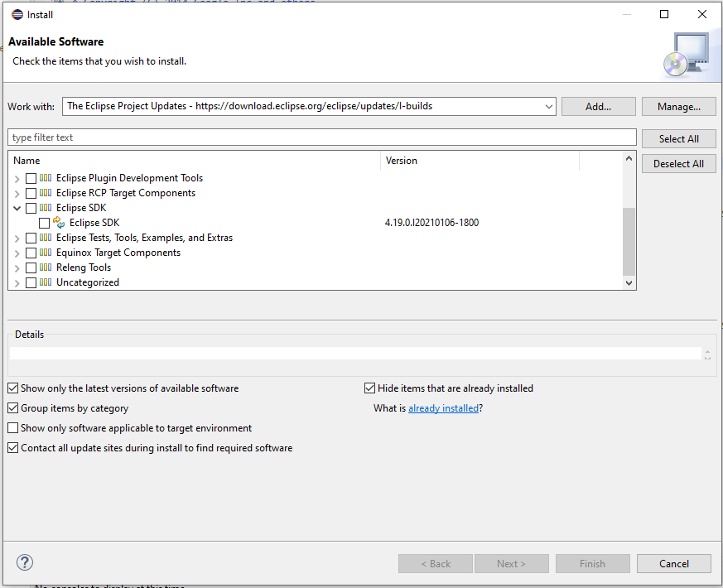Click the software list scroll down arrow
The width and height of the screenshot is (723, 588).
pyautogui.click(x=629, y=282)
